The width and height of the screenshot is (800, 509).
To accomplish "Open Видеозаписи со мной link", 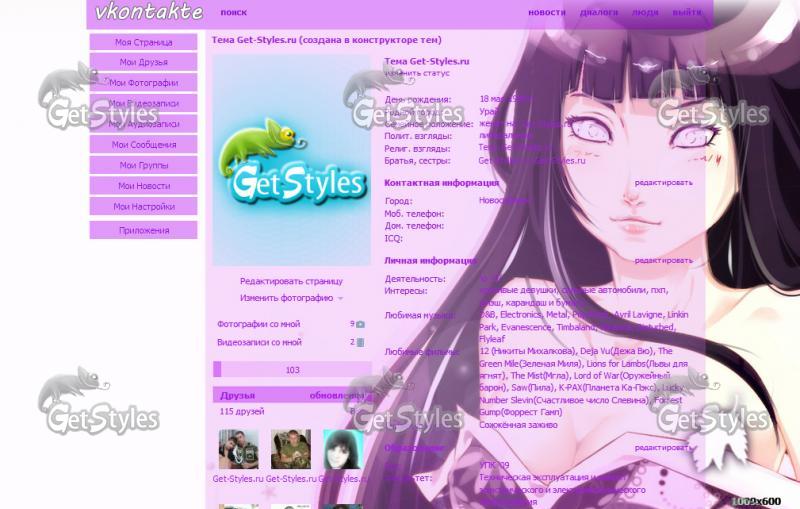I will (259, 342).
